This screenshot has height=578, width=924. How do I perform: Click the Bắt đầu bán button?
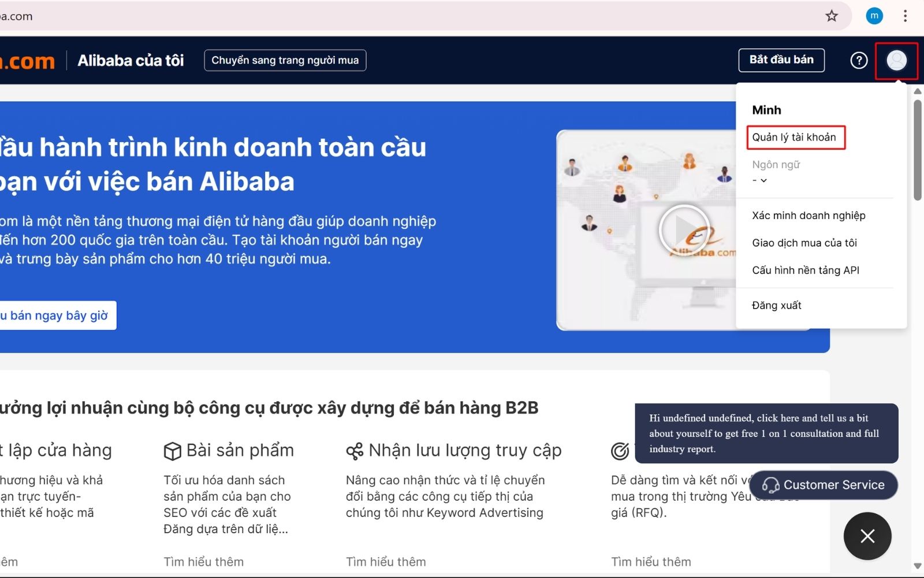[x=781, y=60]
